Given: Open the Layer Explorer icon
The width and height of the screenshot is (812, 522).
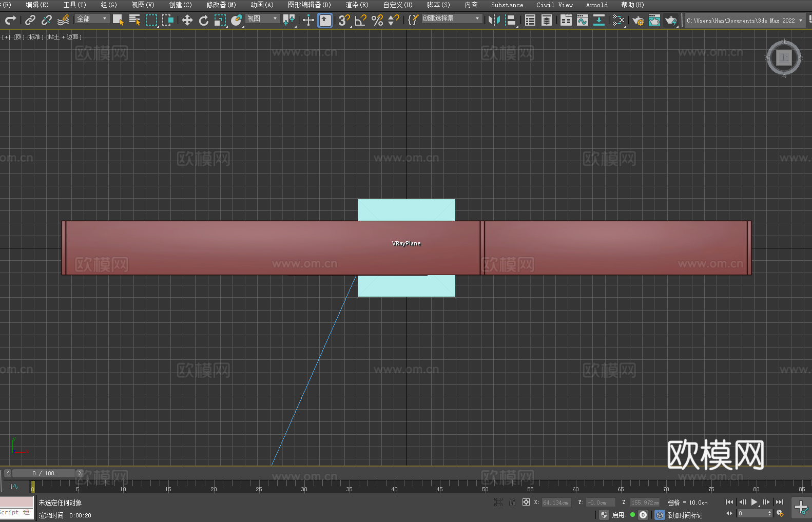Looking at the screenshot, I should (x=547, y=20).
